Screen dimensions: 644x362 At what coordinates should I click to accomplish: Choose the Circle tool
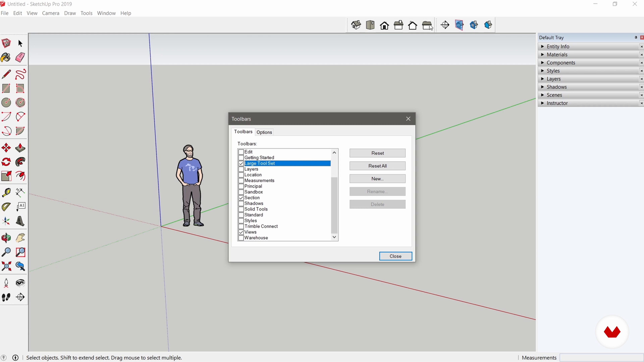tap(6, 102)
